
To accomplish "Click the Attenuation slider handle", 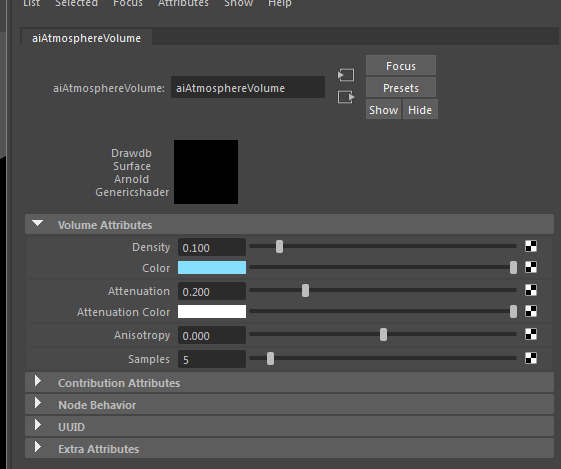I will 305,290.
